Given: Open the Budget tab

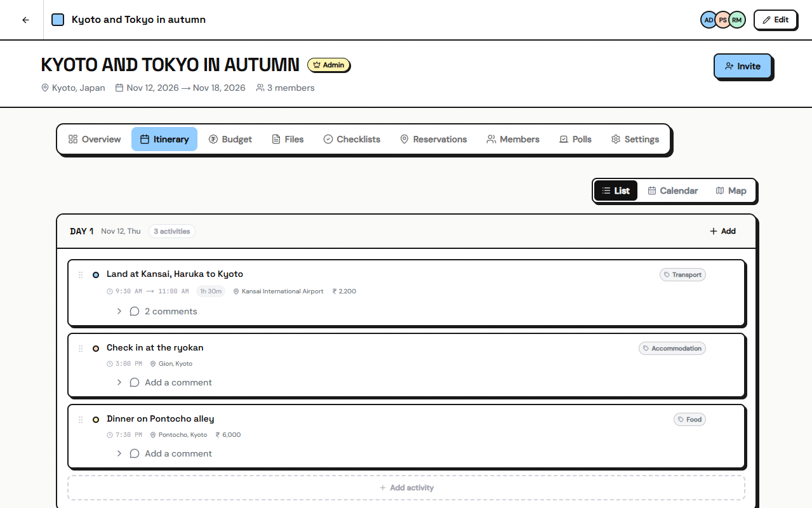Looking at the screenshot, I should (x=230, y=139).
